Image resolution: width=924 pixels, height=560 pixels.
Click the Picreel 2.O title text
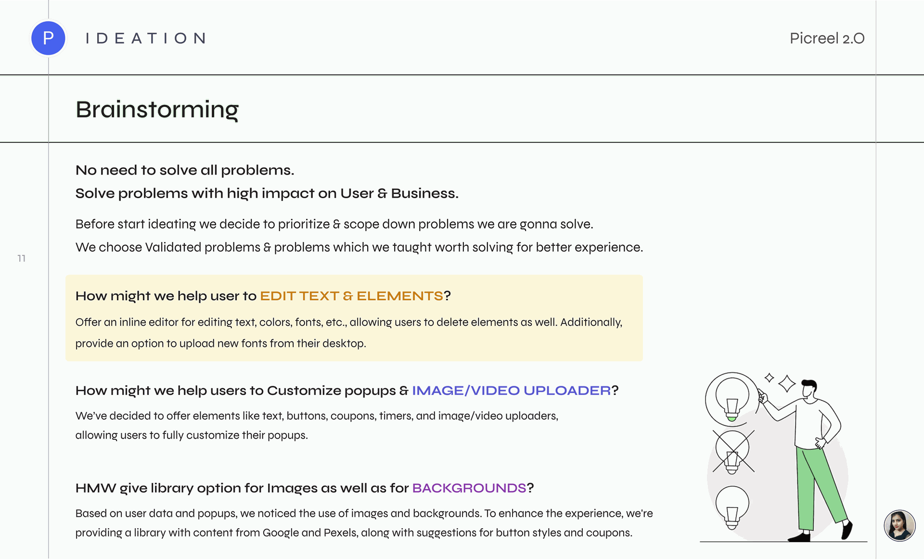click(x=827, y=38)
